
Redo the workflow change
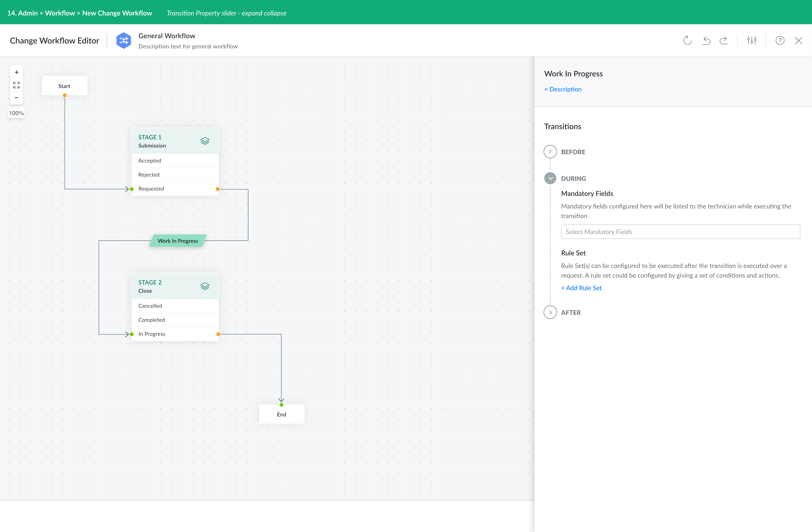724,41
